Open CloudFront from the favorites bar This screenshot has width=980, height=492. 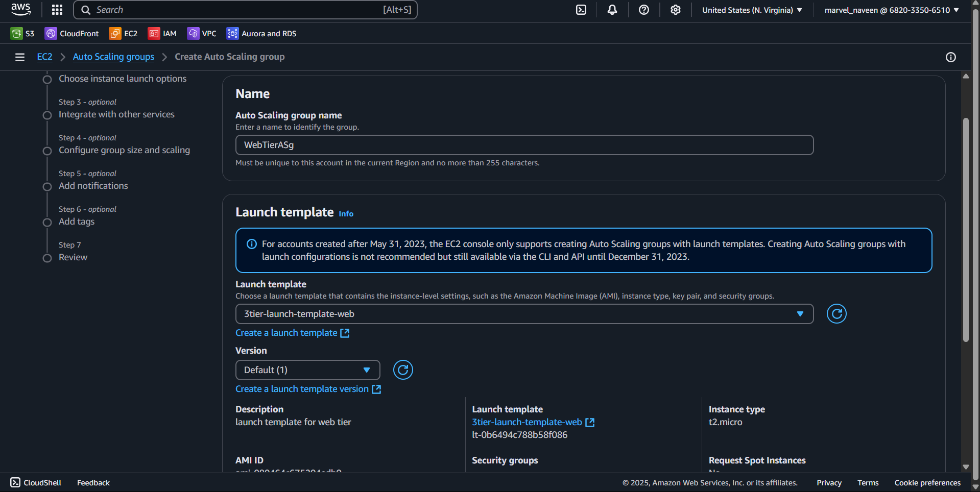(x=72, y=34)
